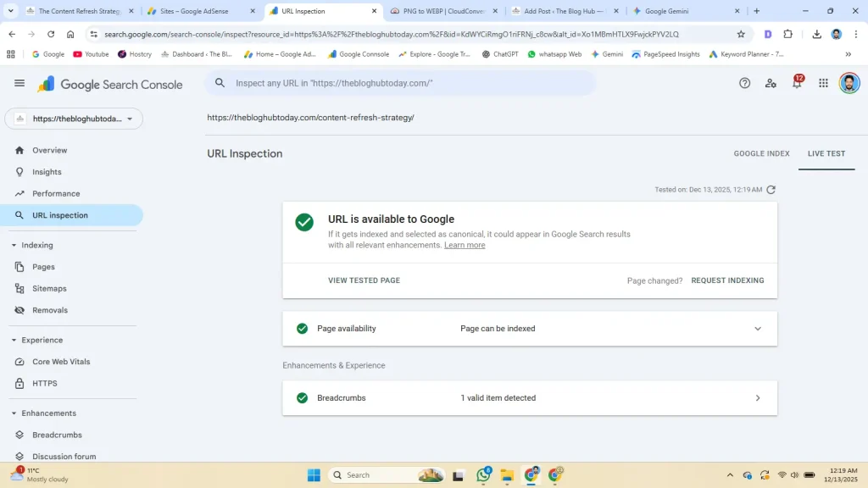Open the Learn more link

[465, 244]
